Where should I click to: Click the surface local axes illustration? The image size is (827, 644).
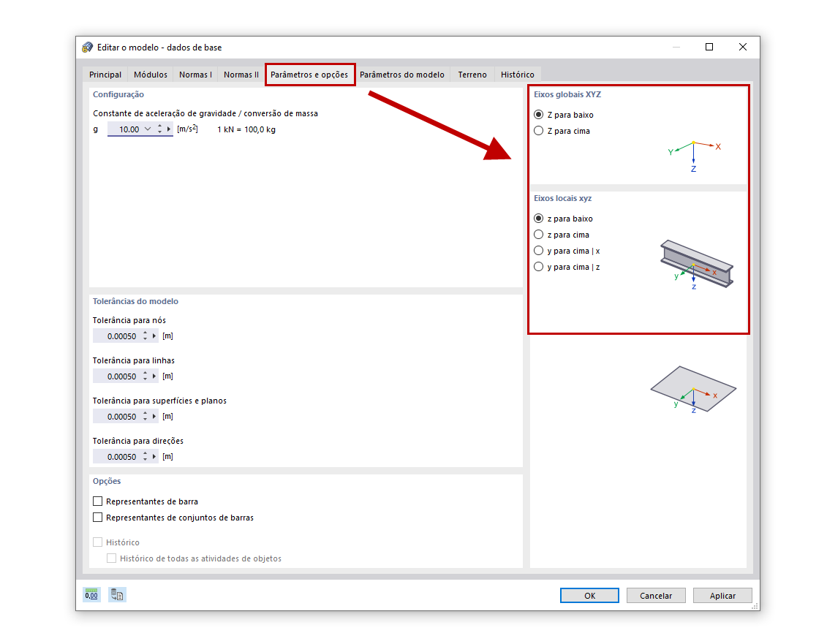click(x=693, y=390)
